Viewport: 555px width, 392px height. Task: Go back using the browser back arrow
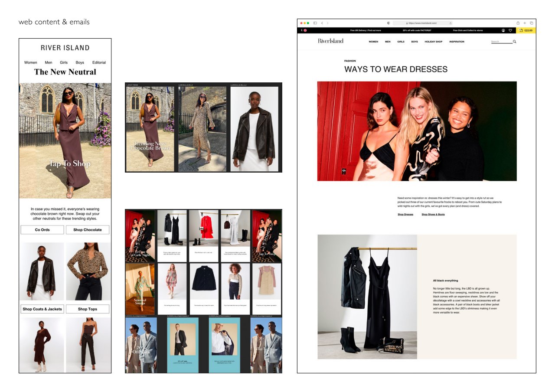[x=322, y=23]
